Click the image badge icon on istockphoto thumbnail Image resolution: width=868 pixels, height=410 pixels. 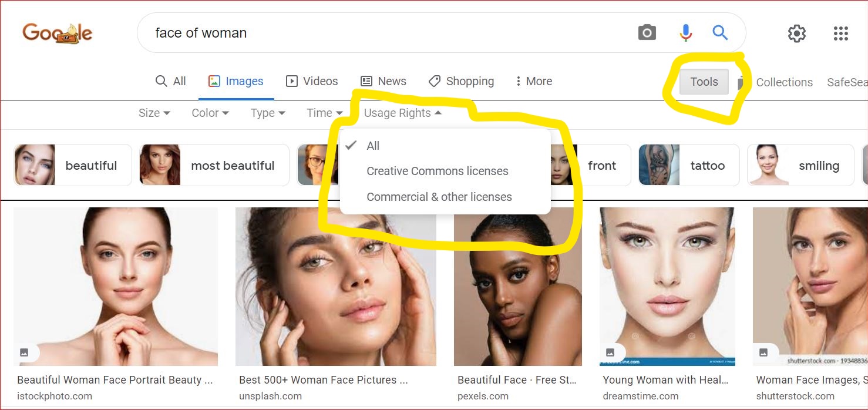pos(24,352)
